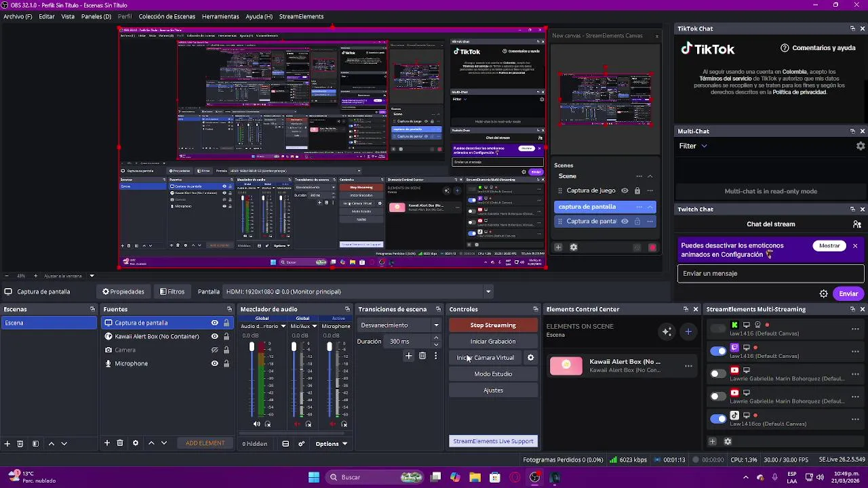Enter Modo Estudio

coord(493,374)
